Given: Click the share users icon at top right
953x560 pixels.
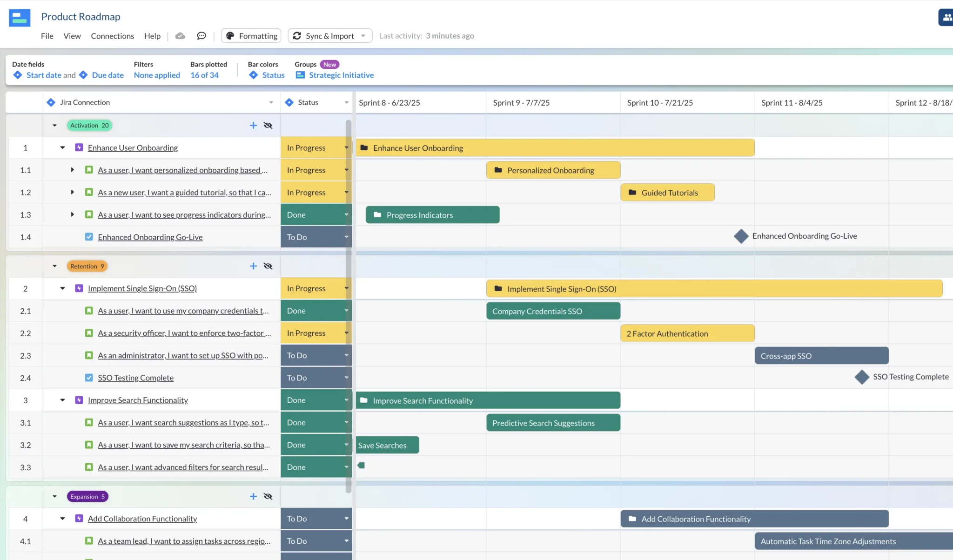Looking at the screenshot, I should [946, 18].
